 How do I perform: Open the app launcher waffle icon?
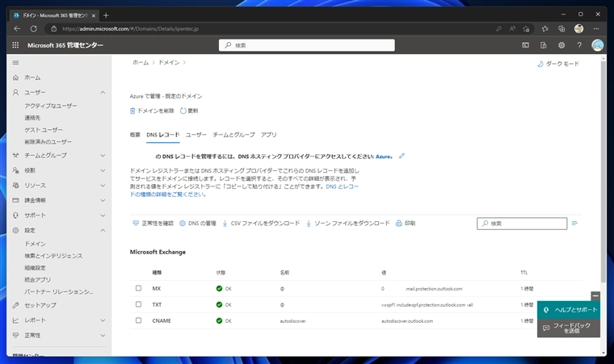coord(15,45)
